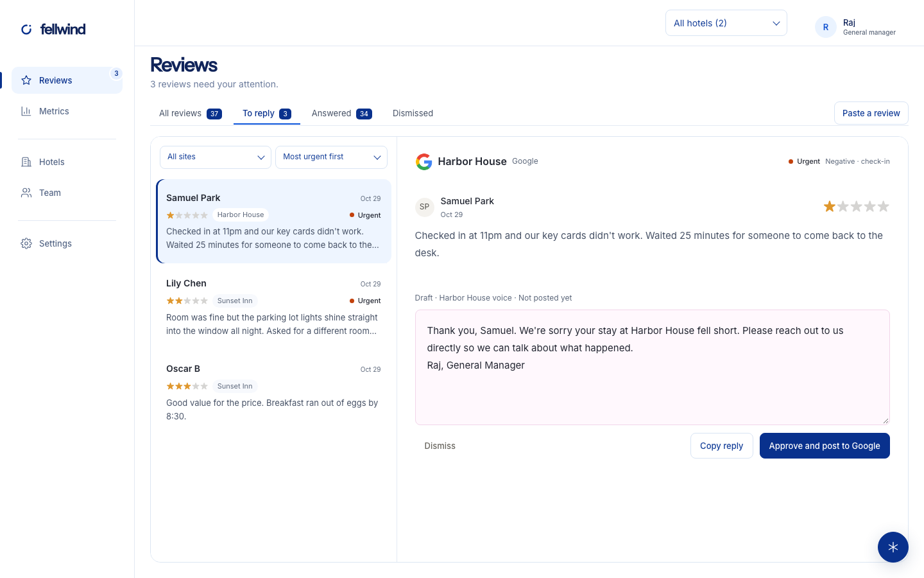Open Oscar B's review from the list

pos(274,392)
